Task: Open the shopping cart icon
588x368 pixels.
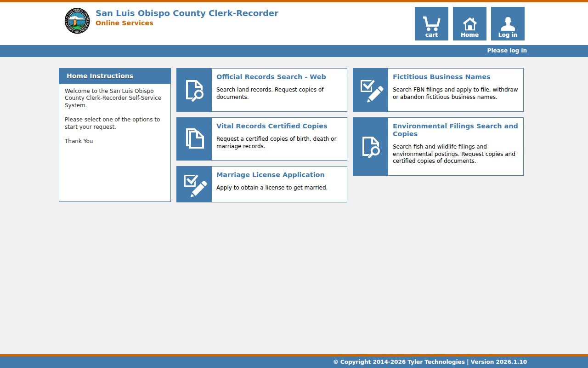Action: [431, 23]
